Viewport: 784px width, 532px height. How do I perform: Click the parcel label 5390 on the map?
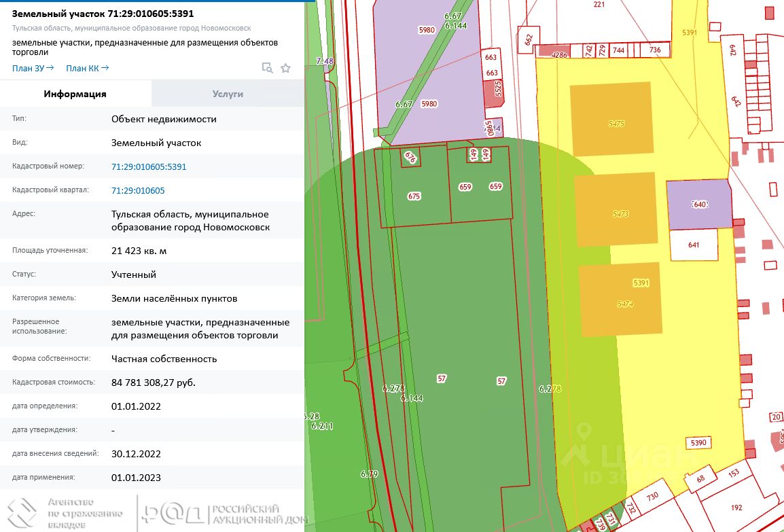698,442
